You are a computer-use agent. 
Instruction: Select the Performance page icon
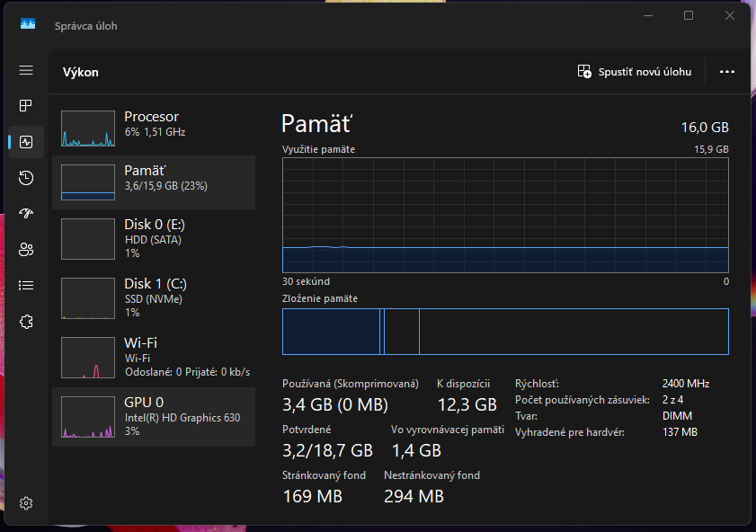[26, 142]
